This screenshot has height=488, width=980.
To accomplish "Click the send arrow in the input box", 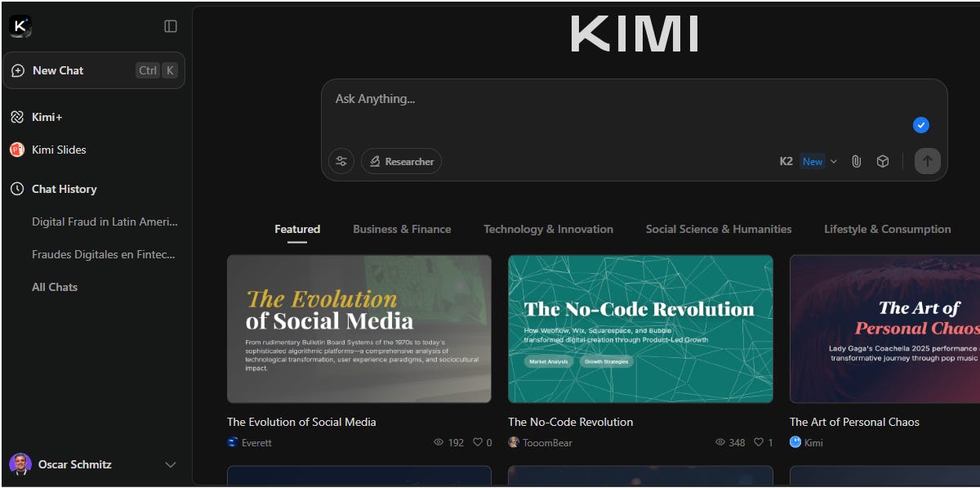I will coord(927,161).
